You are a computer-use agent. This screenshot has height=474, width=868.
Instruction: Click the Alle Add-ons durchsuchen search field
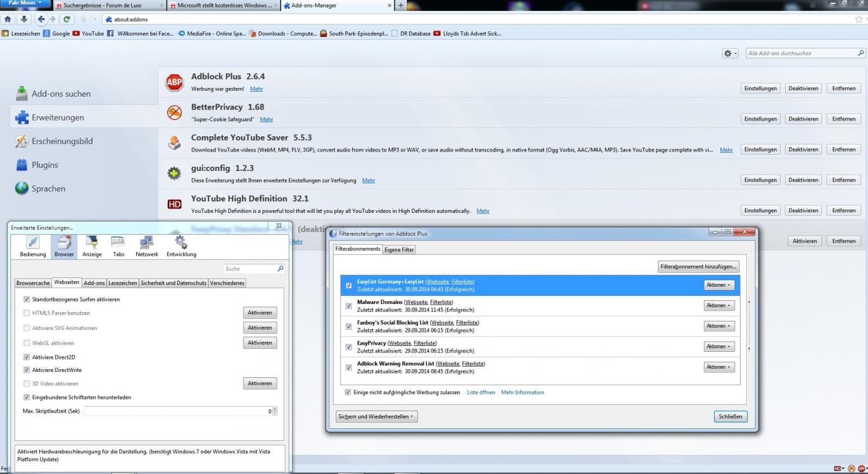click(x=805, y=53)
